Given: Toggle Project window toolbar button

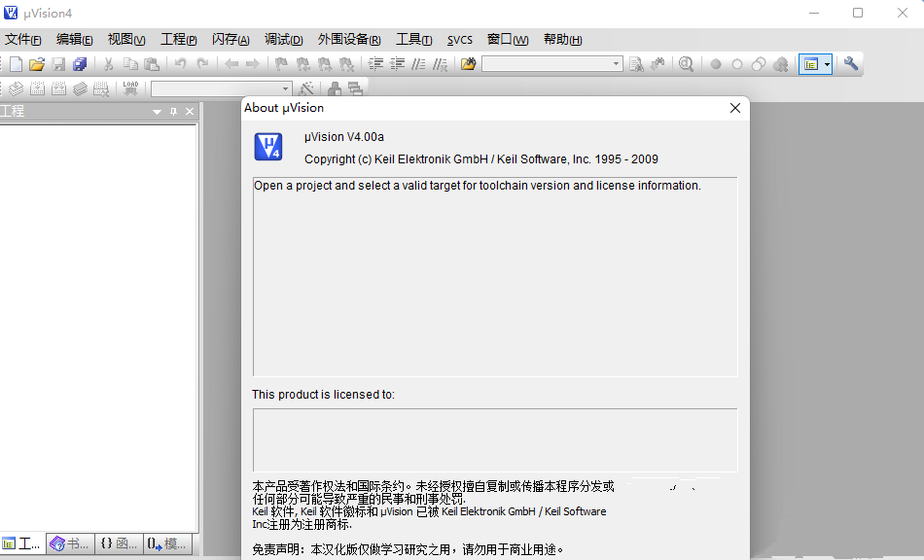Looking at the screenshot, I should 811,64.
